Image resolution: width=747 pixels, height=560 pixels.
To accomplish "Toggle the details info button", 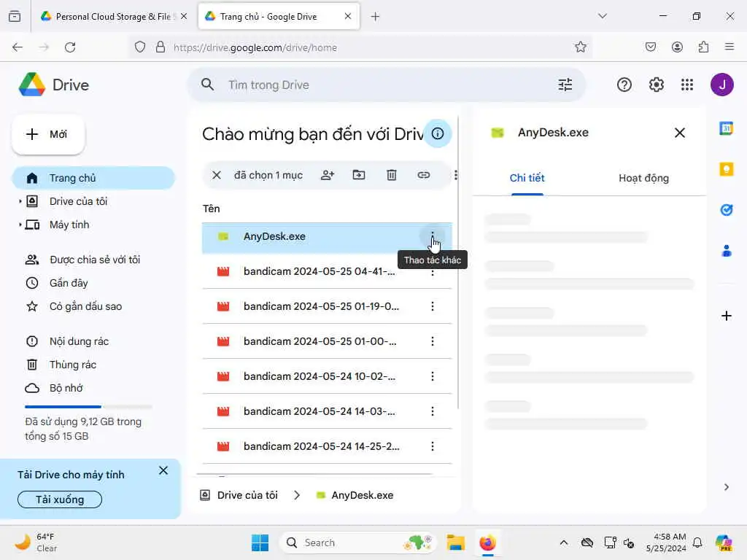I will click(438, 134).
